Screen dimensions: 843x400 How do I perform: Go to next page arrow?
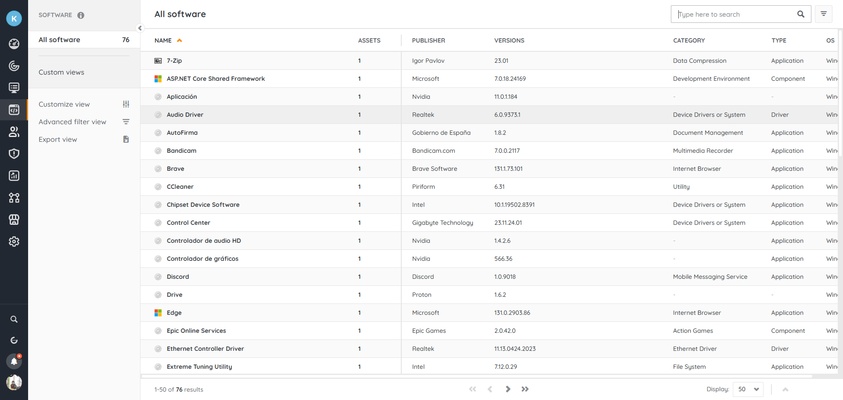(508, 389)
